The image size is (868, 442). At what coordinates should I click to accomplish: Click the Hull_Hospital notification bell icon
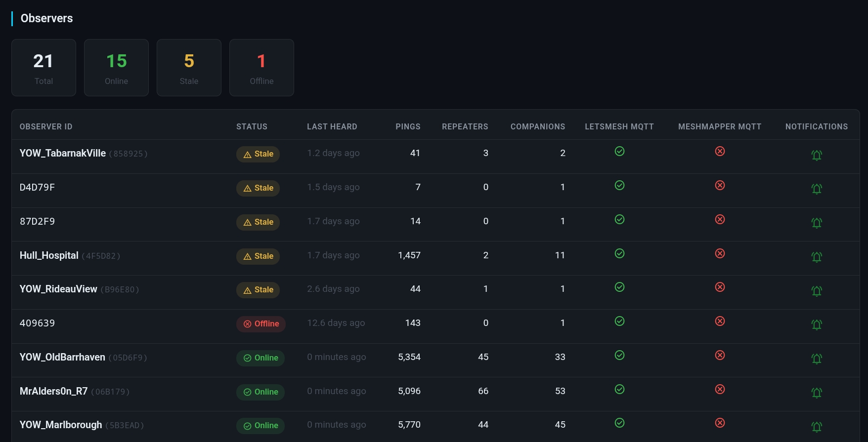click(x=816, y=257)
